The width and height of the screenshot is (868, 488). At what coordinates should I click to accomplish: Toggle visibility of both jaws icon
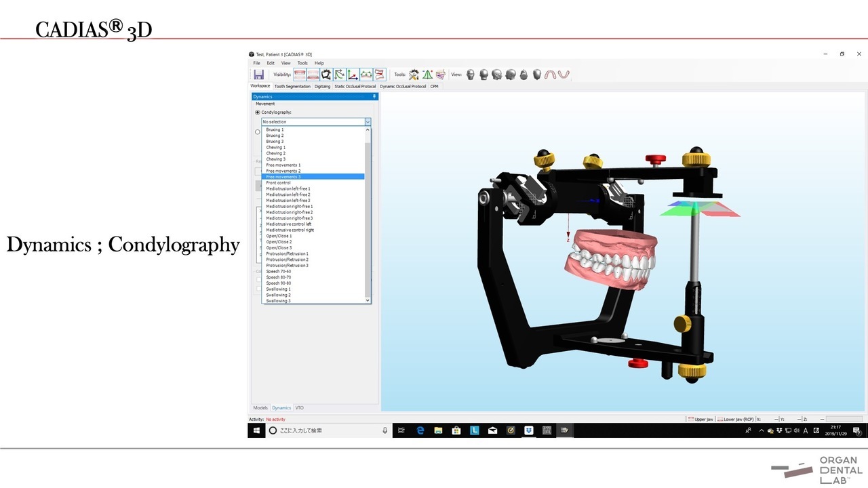pyautogui.click(x=300, y=75)
